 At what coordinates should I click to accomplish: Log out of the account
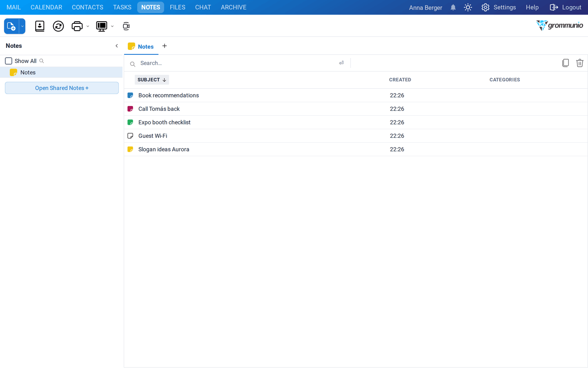pos(566,7)
